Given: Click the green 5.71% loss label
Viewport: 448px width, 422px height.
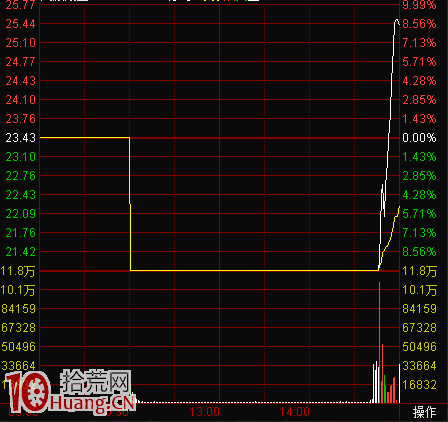Looking at the screenshot, I should 419,214.
